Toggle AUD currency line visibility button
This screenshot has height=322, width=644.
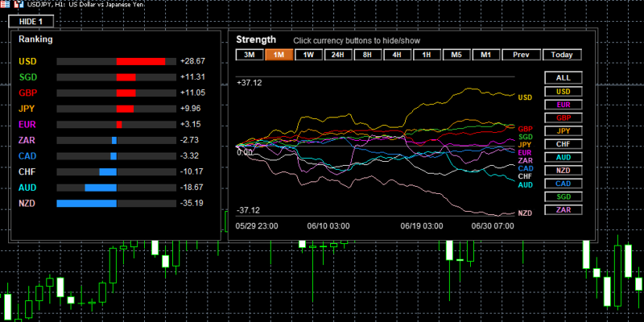(x=563, y=157)
